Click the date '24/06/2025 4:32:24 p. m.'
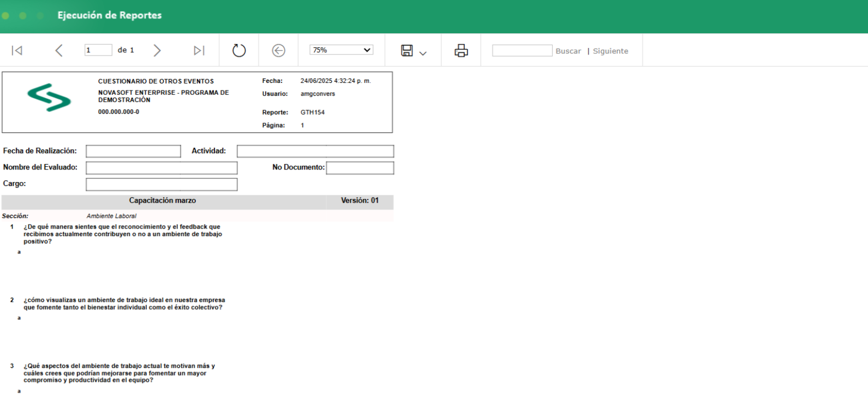Viewport: 868px width, 411px height. tap(336, 81)
